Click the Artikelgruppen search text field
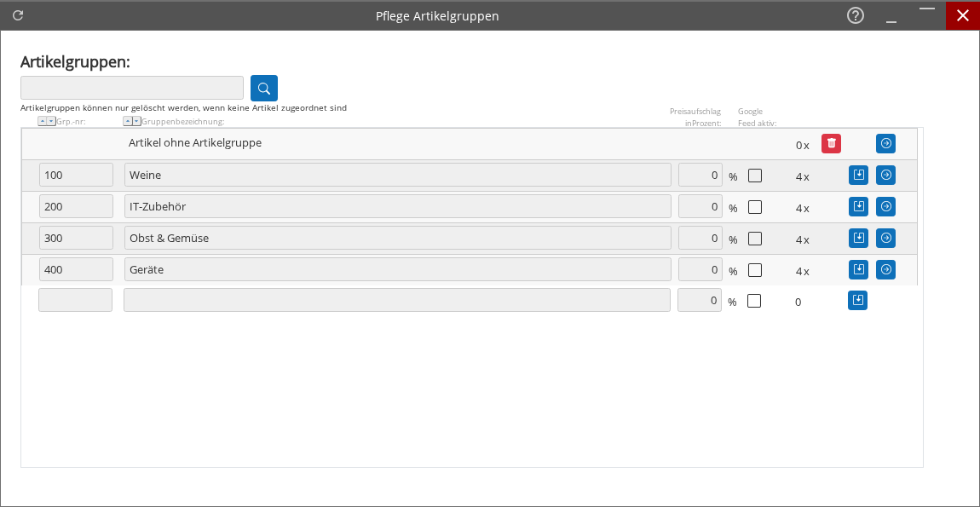The image size is (980, 507). (132, 88)
